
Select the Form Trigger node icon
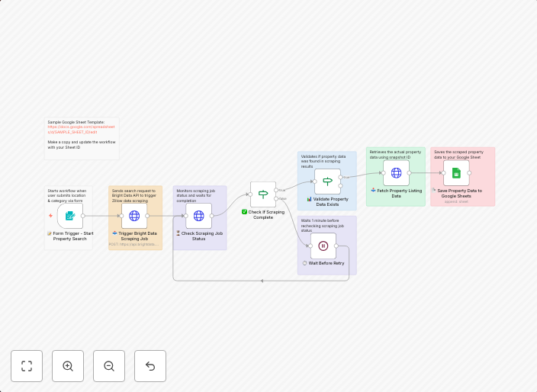tap(70, 216)
